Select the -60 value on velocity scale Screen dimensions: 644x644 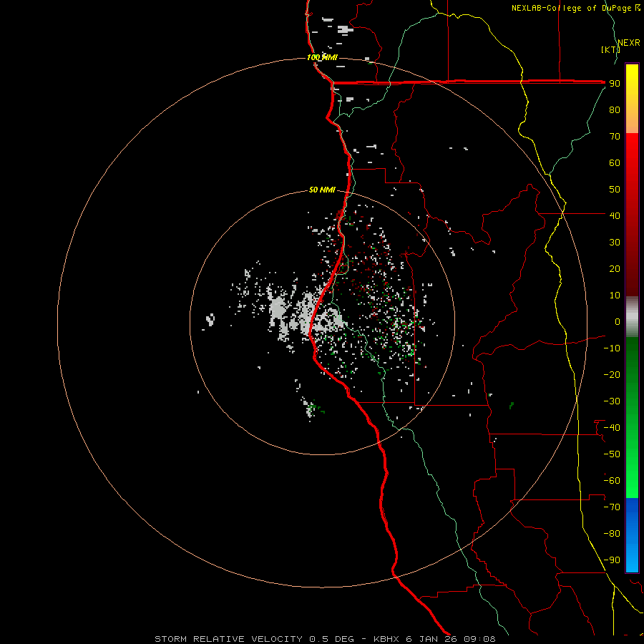[x=612, y=481]
